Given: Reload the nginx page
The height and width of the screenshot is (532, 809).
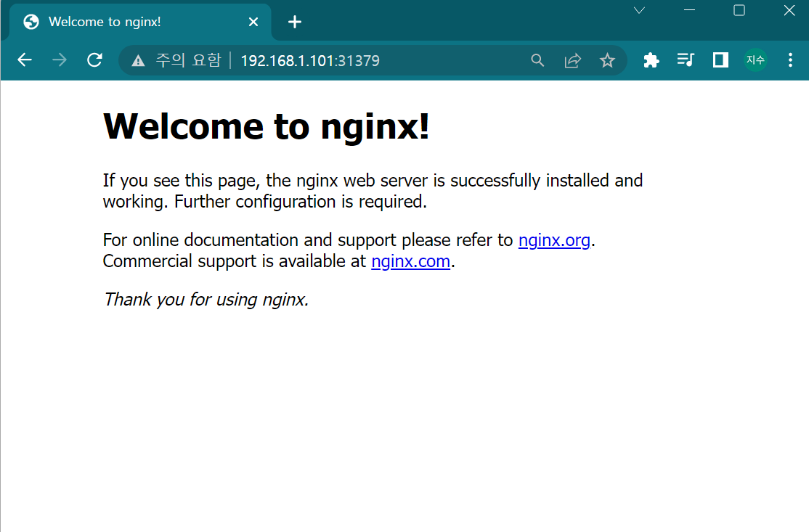Looking at the screenshot, I should pyautogui.click(x=94, y=60).
